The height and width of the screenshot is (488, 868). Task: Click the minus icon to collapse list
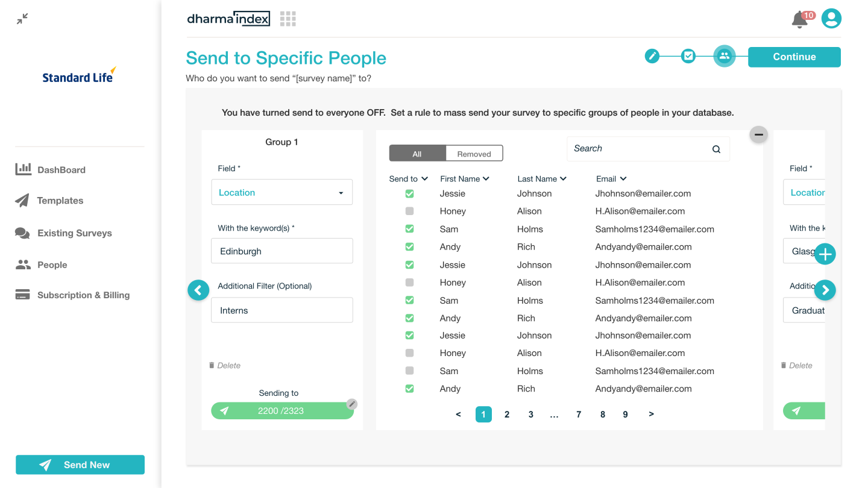click(x=758, y=134)
